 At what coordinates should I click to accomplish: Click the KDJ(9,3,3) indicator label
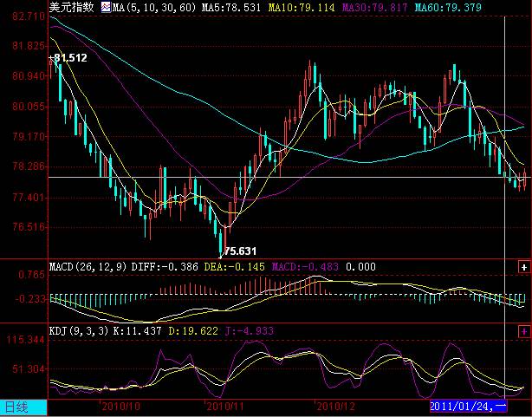coord(79,331)
